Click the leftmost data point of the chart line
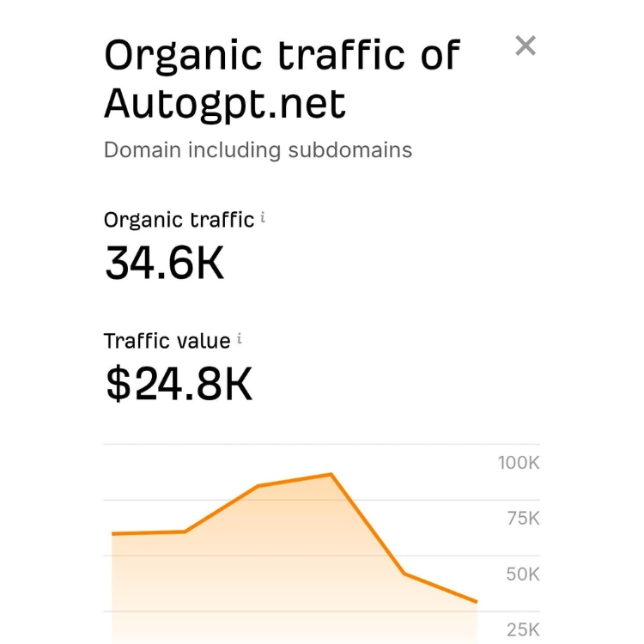Screen dimensions: 644x644 113,533
